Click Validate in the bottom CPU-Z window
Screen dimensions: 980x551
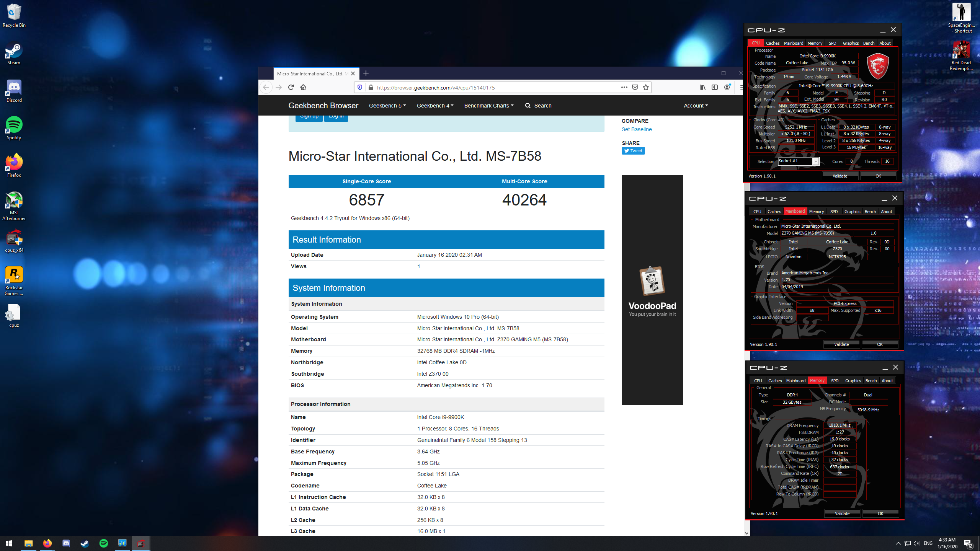[x=842, y=514]
